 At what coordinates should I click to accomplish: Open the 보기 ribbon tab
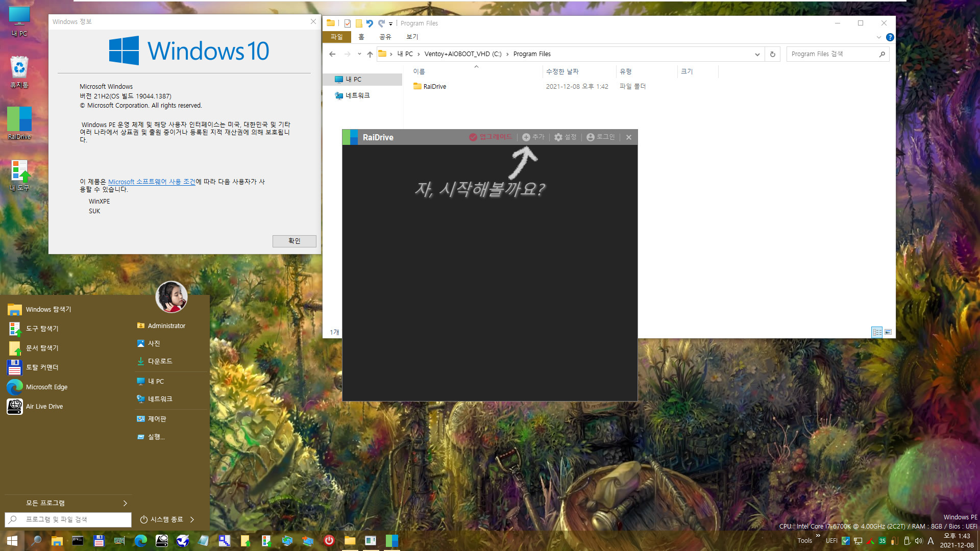click(x=412, y=37)
